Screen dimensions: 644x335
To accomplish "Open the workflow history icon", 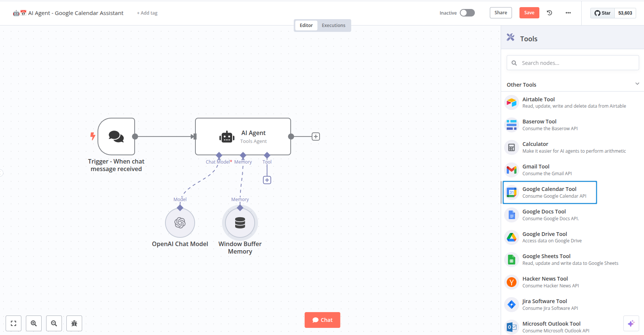I will [549, 13].
